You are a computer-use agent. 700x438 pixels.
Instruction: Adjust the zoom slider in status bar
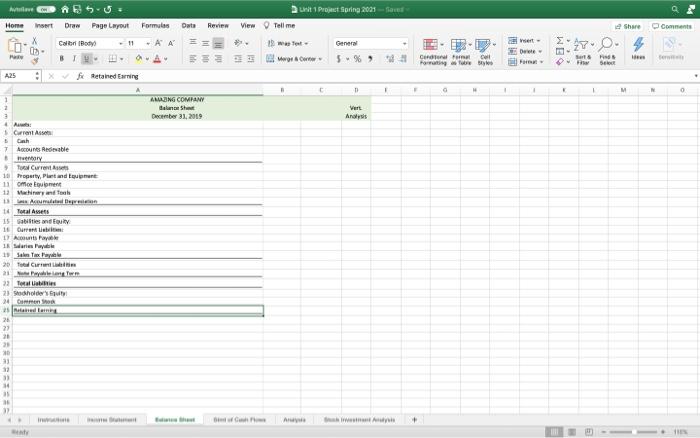[633, 432]
